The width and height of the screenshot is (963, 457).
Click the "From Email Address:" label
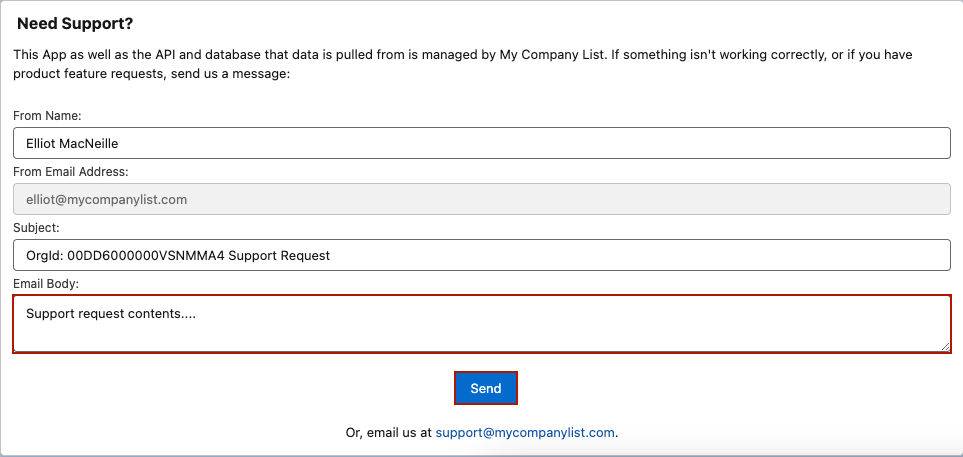[x=71, y=171]
